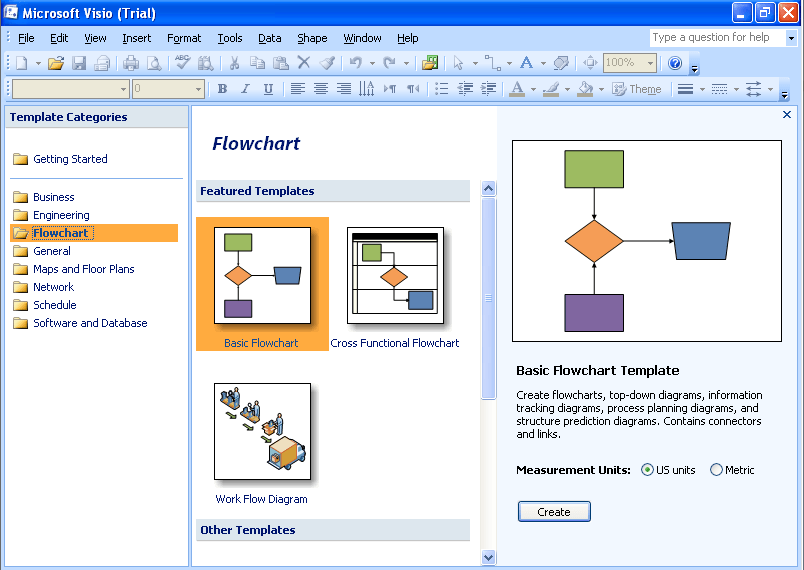
Task: Select US units measurement option
Action: 647,470
